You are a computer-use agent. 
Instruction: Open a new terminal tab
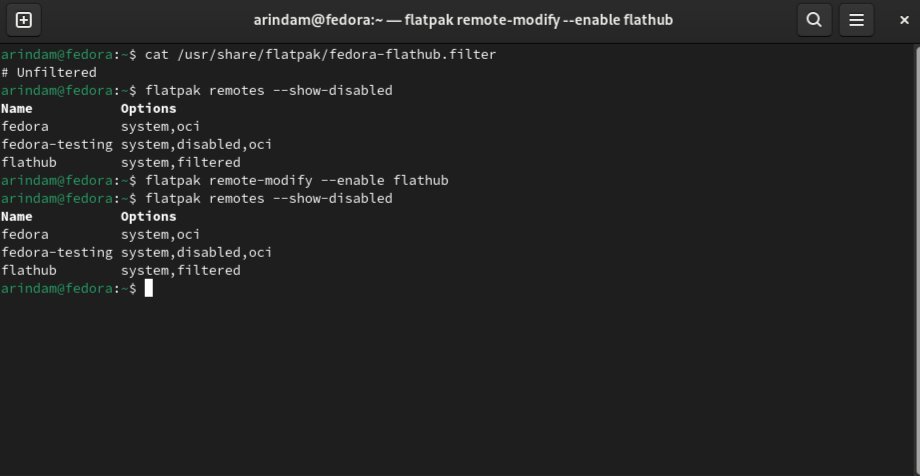point(24,19)
